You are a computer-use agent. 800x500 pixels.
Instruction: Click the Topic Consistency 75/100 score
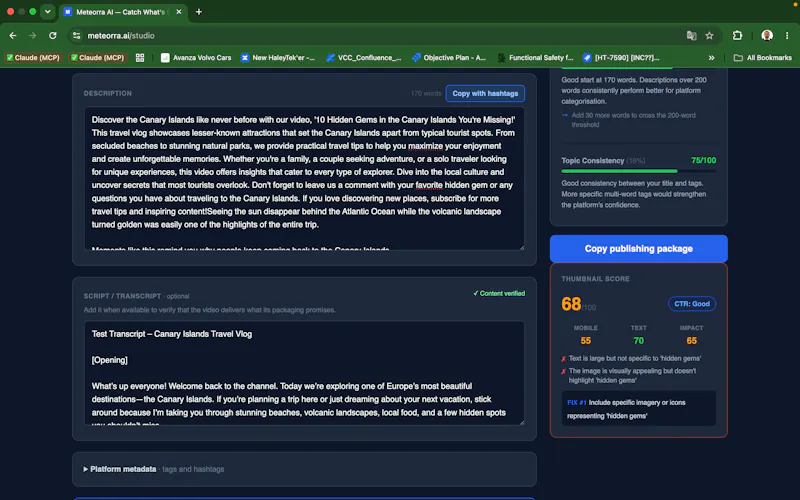click(x=703, y=160)
